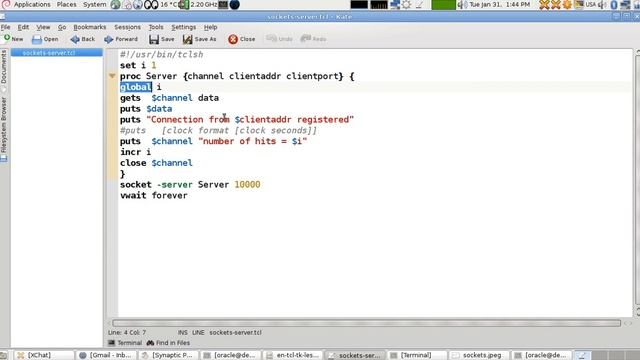Click the USA keyboard layout indicator

pyautogui.click(x=591, y=4)
